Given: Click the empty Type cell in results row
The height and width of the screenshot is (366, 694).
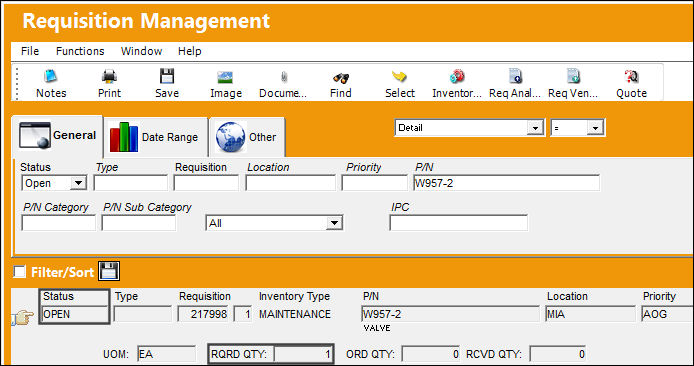Looking at the screenshot, I should point(143,314).
